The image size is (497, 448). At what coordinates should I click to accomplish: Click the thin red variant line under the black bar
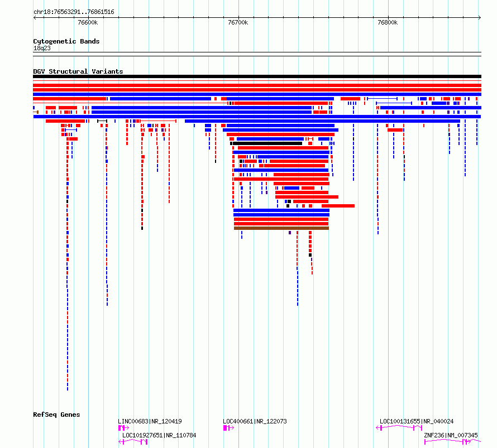257,81
